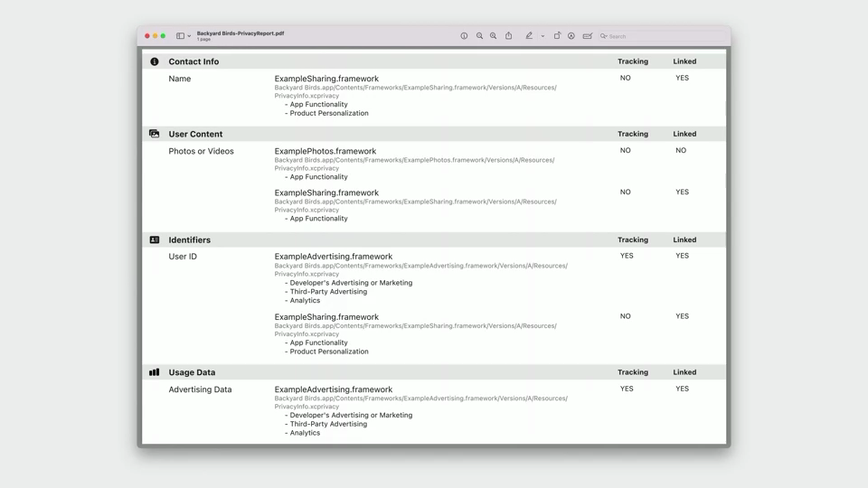This screenshot has width=868, height=488.
Task: Click the sidebar view toggle icon
Action: pos(180,36)
